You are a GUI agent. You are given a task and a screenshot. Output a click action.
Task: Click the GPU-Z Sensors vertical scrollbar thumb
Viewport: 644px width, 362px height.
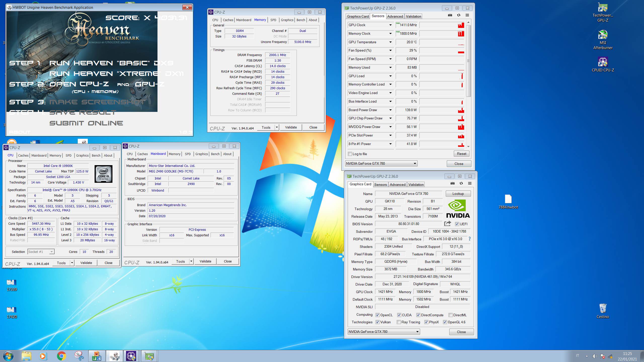(x=468, y=60)
